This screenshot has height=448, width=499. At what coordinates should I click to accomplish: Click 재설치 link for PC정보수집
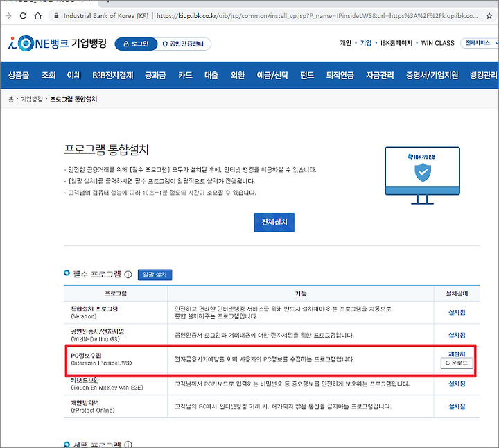[x=457, y=354]
